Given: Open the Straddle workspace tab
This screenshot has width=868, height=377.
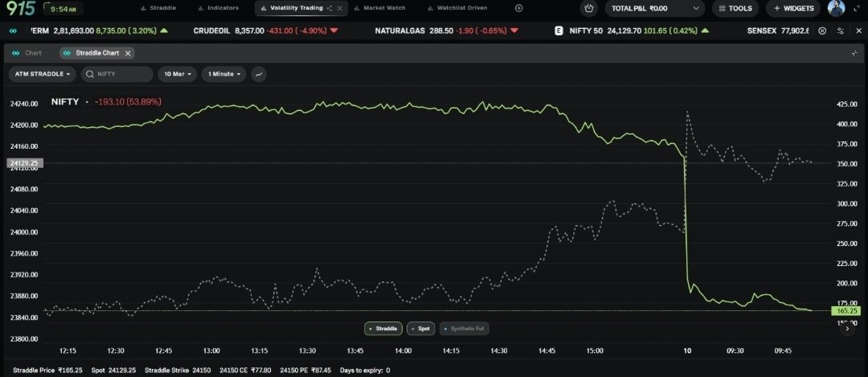Looking at the screenshot, I should [x=158, y=8].
